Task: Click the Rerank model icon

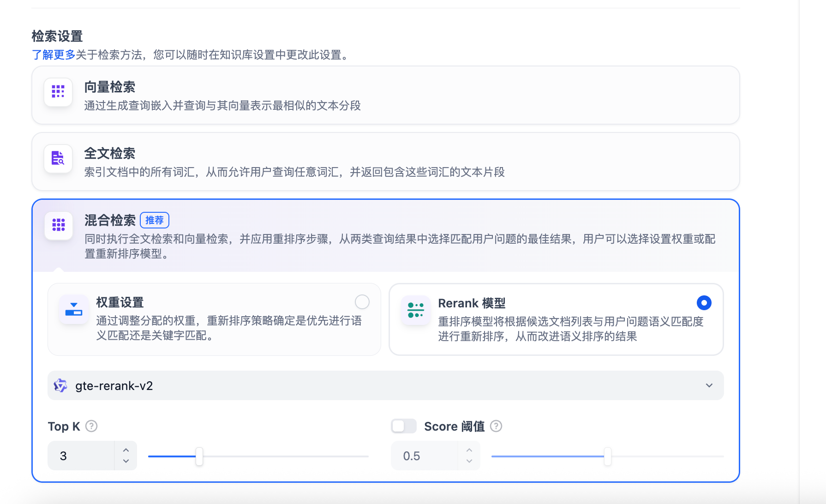Action: pos(416,310)
